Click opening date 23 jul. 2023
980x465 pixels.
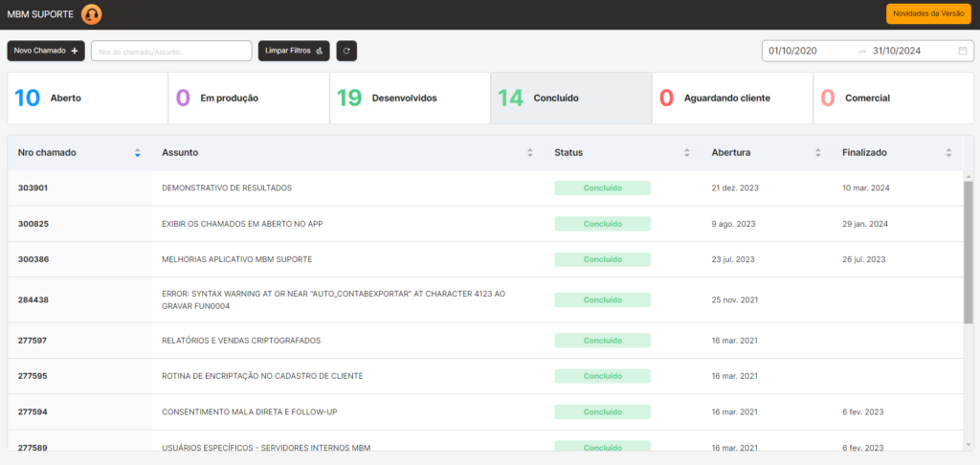click(x=733, y=259)
